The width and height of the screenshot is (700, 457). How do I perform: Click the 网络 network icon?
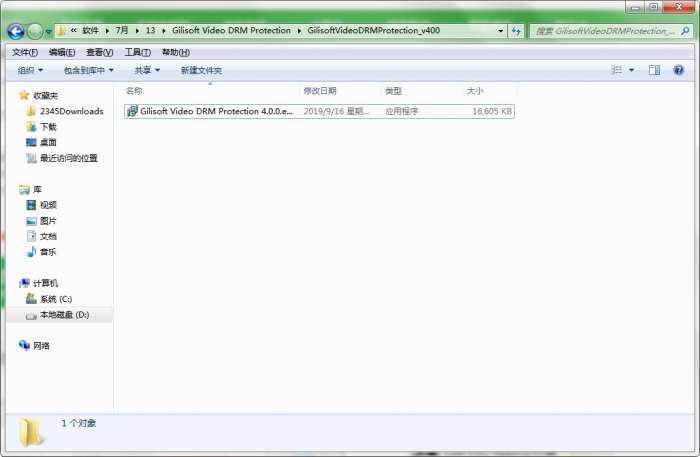[x=24, y=345]
